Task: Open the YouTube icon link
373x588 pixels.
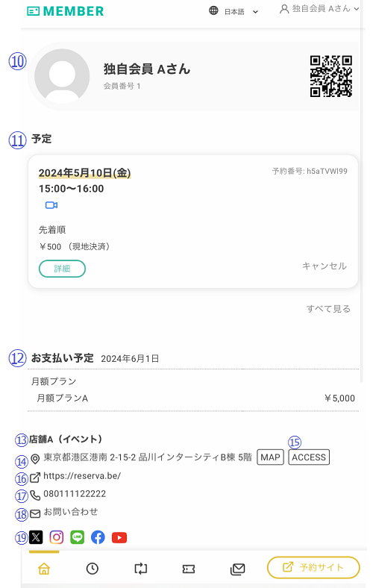Action: click(119, 538)
